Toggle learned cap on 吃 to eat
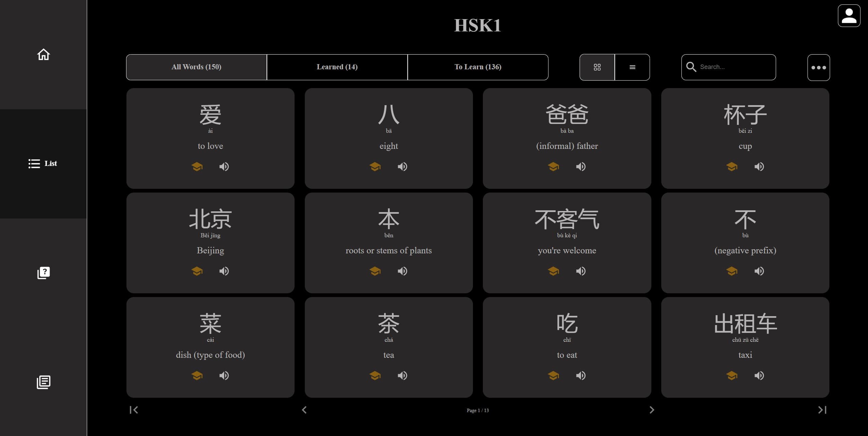 [553, 376]
